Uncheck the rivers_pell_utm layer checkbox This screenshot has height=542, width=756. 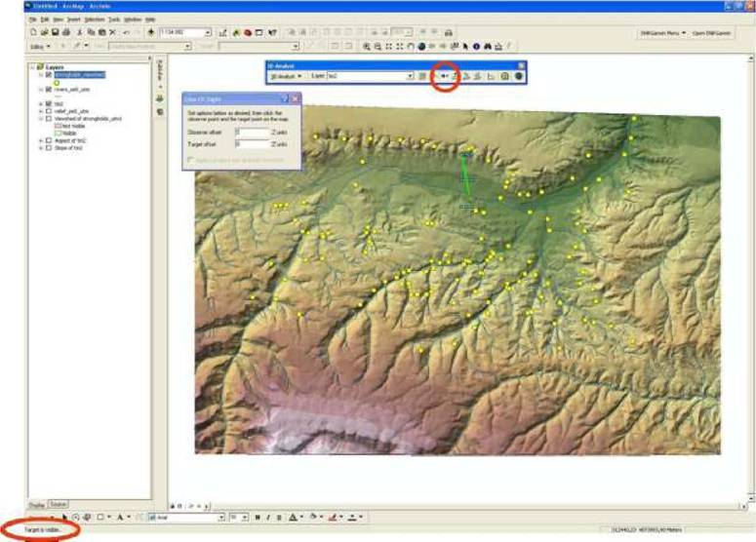(x=48, y=90)
